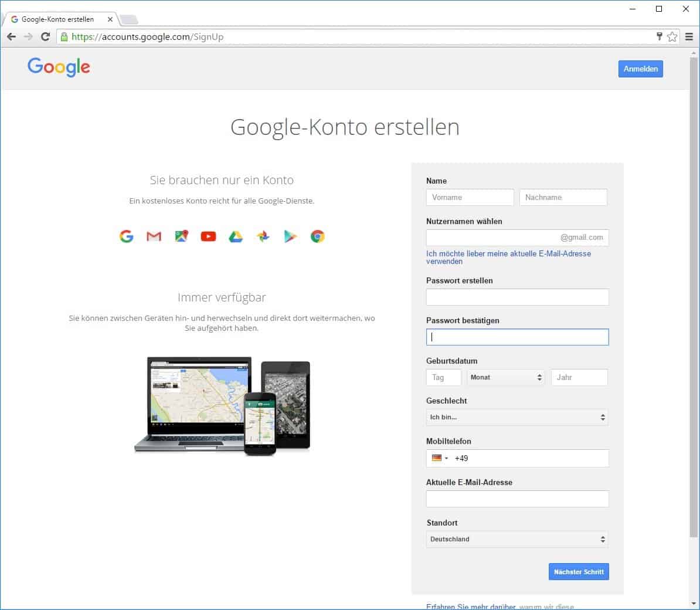Focus the Nachname input field

click(x=563, y=198)
